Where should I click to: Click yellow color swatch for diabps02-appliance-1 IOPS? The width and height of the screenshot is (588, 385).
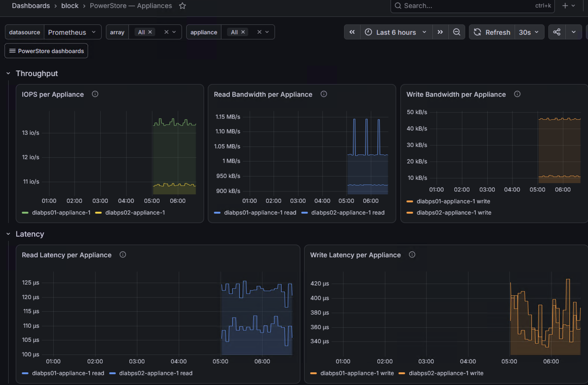pos(98,213)
